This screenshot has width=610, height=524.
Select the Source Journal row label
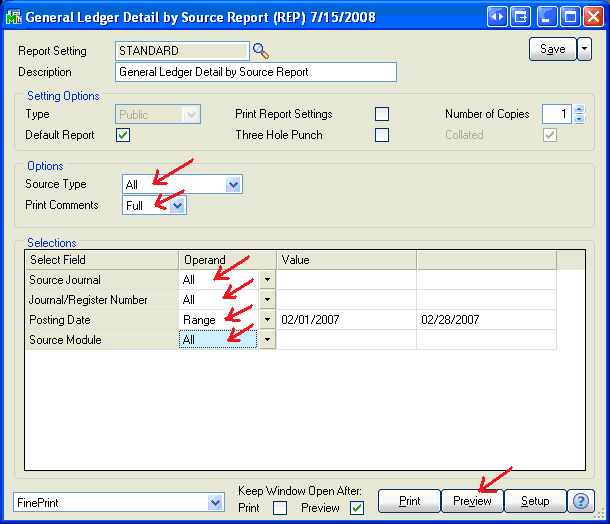102,280
